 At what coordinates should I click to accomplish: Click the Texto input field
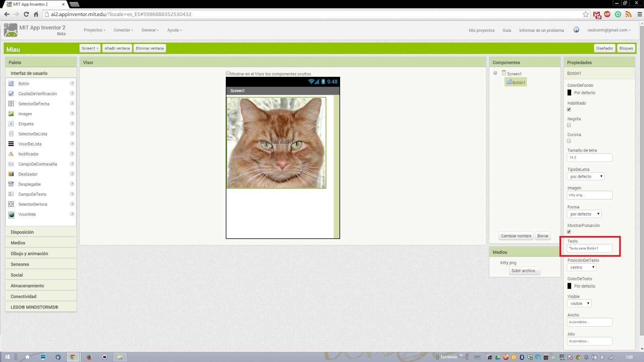[589, 249]
